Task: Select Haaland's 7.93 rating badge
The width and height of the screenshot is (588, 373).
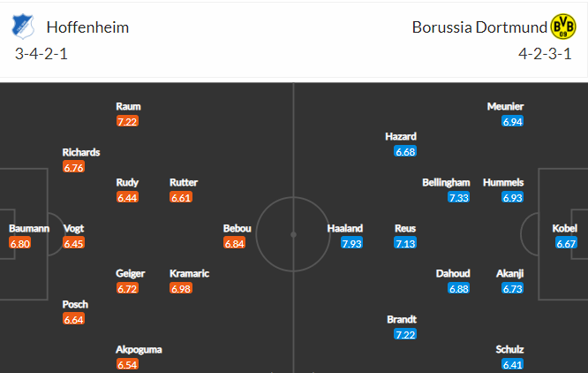Action: click(351, 244)
